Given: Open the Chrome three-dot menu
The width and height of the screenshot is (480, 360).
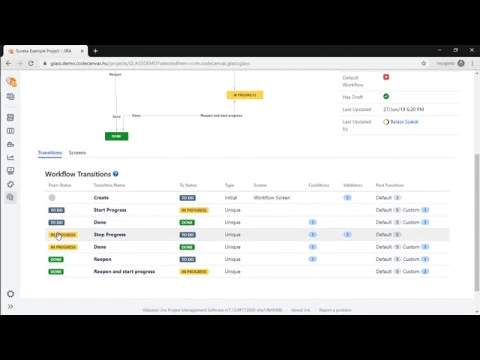Looking at the screenshot, I should [472, 63].
